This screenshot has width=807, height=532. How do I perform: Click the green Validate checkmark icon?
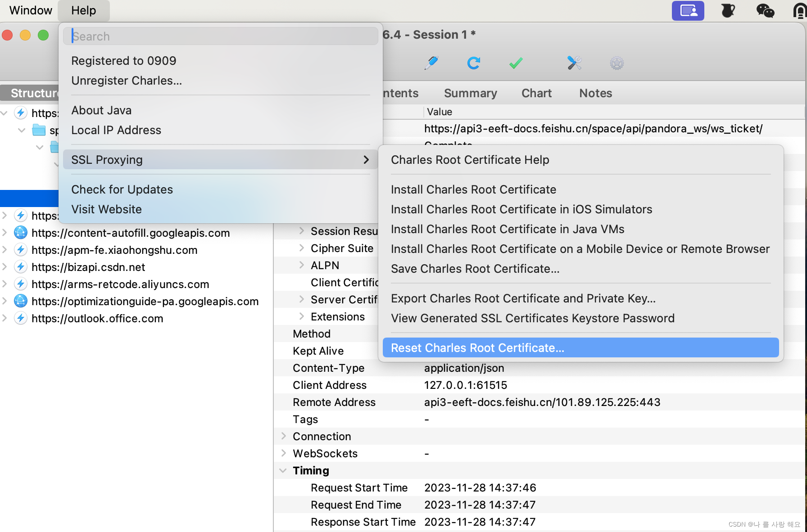pos(516,63)
